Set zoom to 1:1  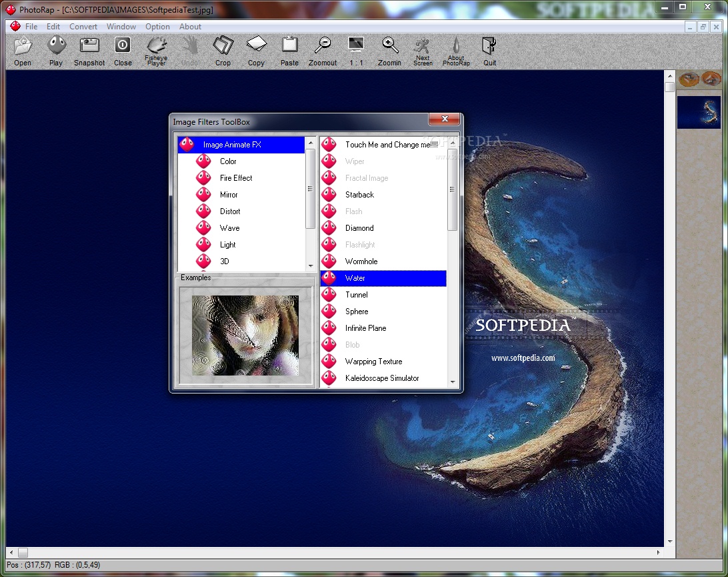coord(356,51)
